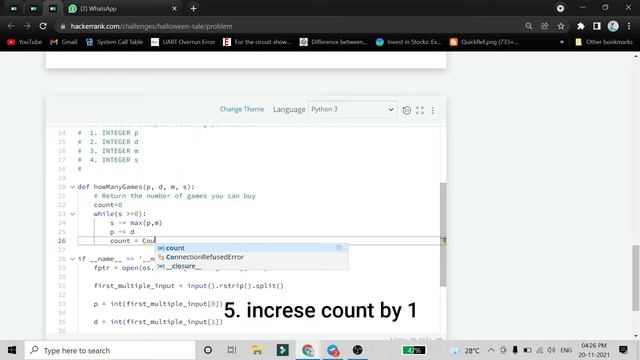Open 'For the circuit show...' bookmark
Screen dimensions: 640x360
(x=257, y=42)
